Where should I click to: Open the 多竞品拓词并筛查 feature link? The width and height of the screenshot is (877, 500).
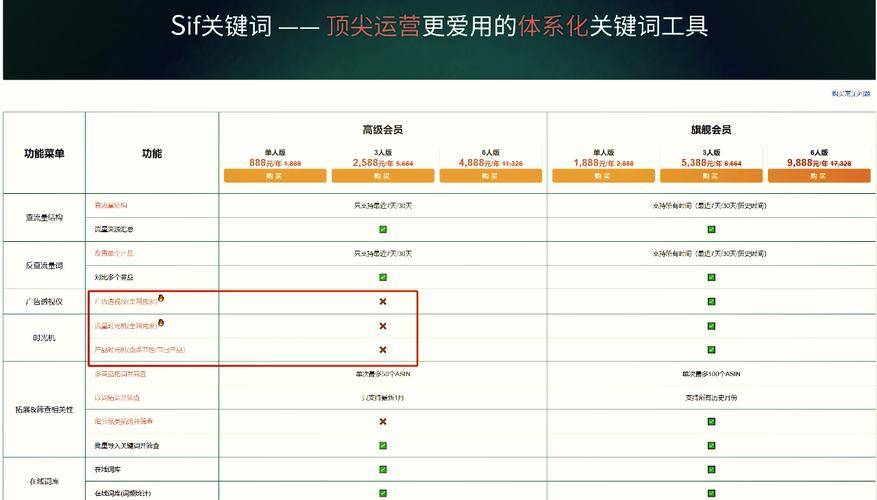click(120, 374)
